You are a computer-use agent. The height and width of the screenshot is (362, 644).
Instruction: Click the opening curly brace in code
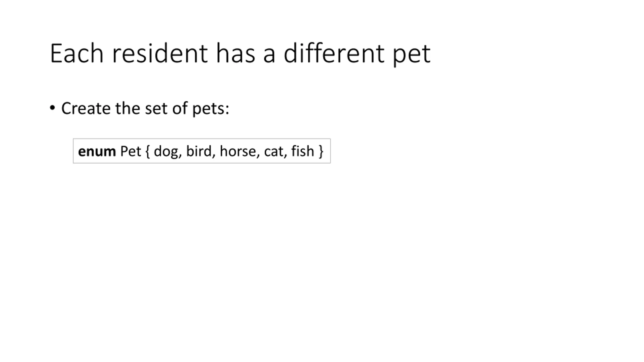pos(148,152)
